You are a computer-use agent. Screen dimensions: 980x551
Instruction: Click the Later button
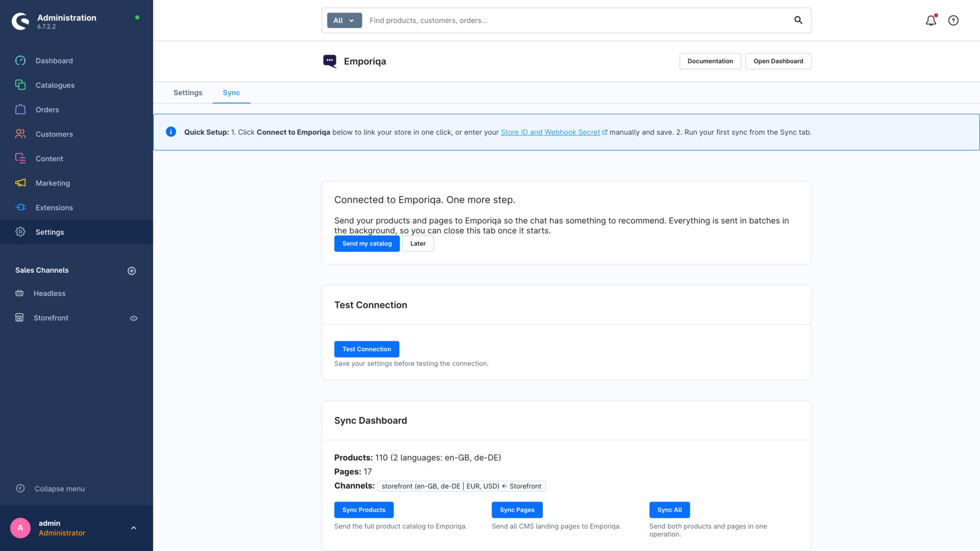pyautogui.click(x=418, y=244)
